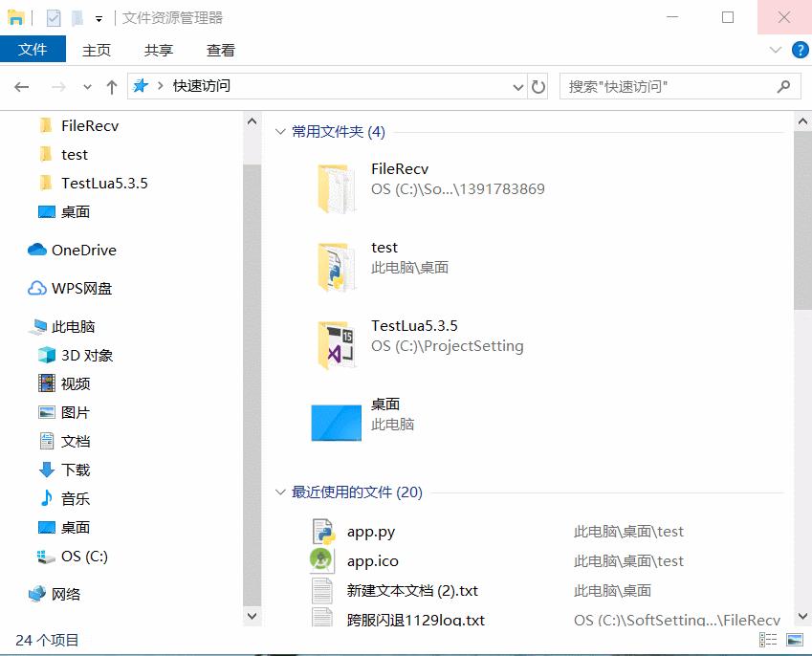Click the Help question mark icon

pyautogui.click(x=800, y=50)
